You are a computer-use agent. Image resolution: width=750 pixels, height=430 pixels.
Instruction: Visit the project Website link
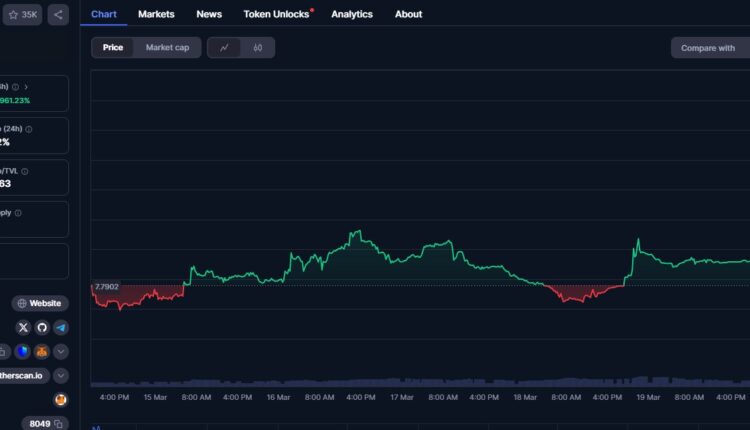point(40,303)
